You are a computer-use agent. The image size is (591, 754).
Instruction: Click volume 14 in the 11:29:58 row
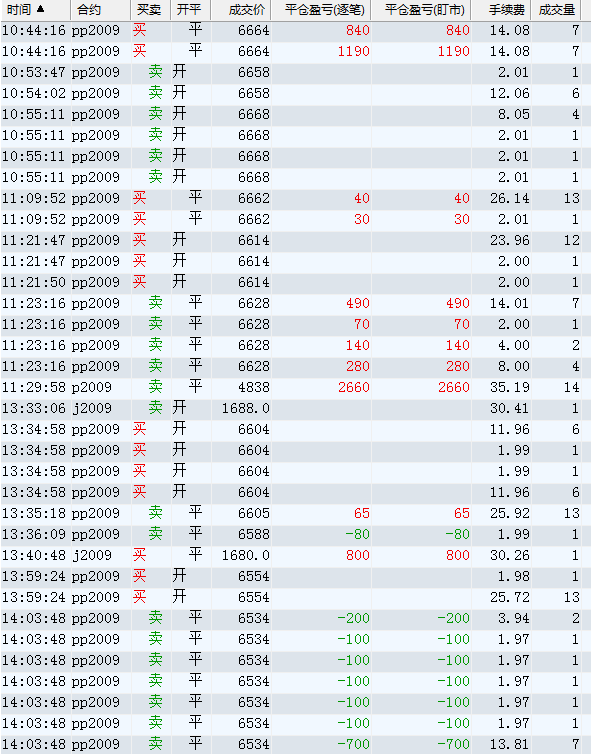(571, 387)
